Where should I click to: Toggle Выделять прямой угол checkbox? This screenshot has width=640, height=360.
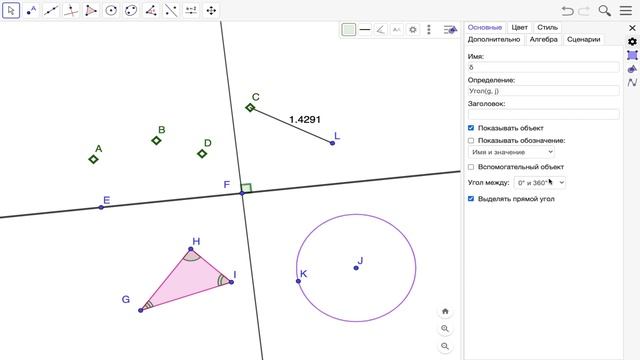471,199
